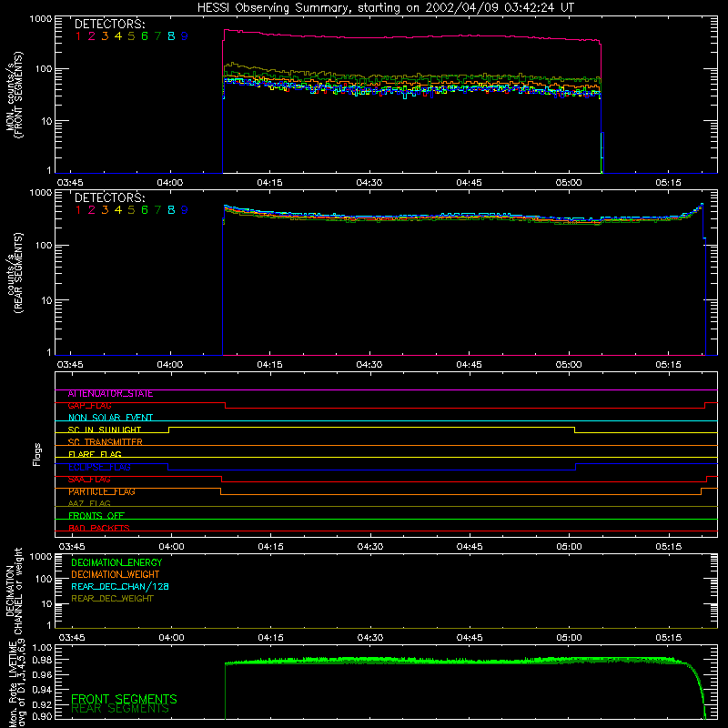Select the olive AAZ_FLAG label
The width and height of the screenshot is (728, 728).
89,503
